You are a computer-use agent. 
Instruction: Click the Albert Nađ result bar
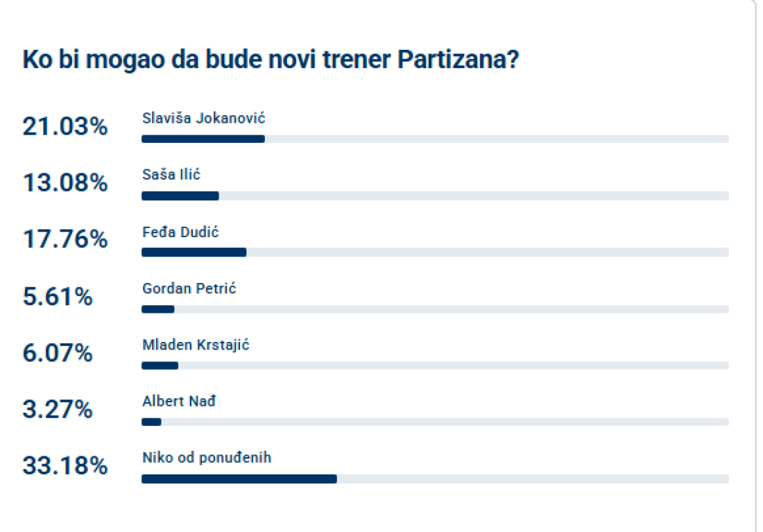pyautogui.click(x=435, y=422)
